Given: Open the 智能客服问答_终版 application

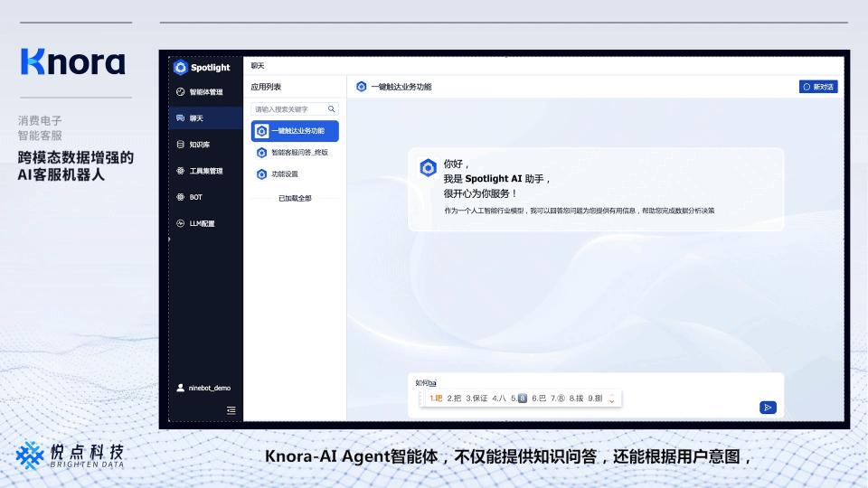Looking at the screenshot, I should pos(298,153).
